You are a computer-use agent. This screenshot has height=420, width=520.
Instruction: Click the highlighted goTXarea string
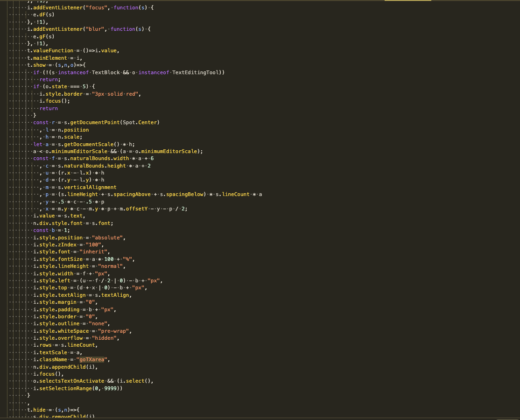point(92,360)
